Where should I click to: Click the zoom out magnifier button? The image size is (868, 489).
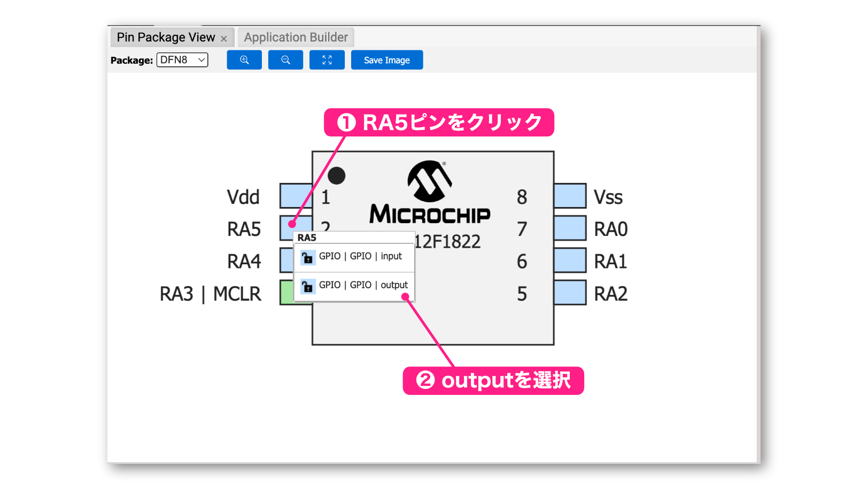coord(285,60)
